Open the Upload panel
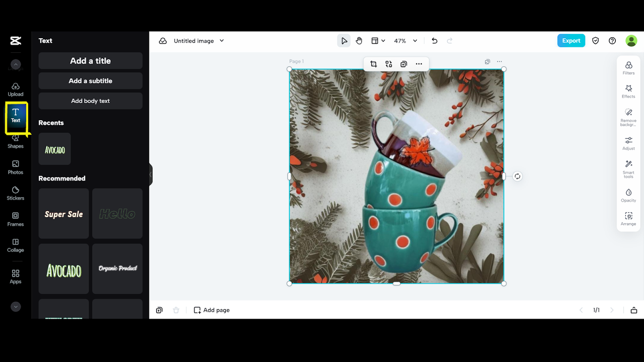644x362 pixels. (16, 89)
